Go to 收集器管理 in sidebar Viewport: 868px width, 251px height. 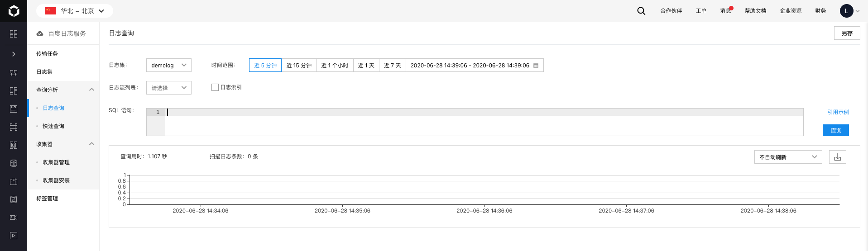pos(56,162)
